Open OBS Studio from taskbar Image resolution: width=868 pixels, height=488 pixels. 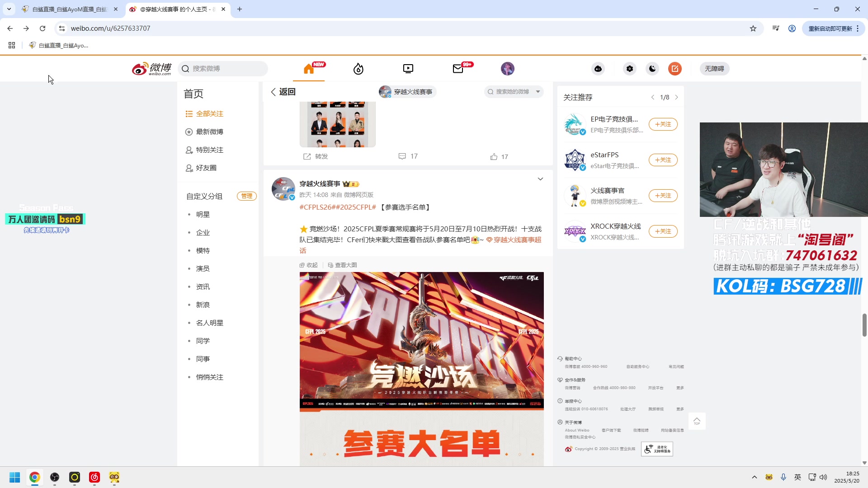pyautogui.click(x=55, y=478)
